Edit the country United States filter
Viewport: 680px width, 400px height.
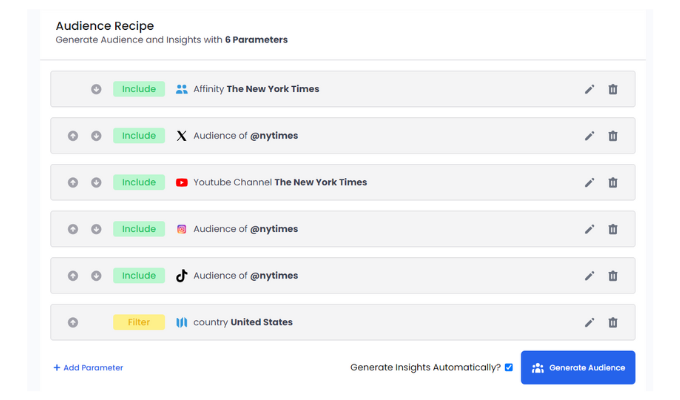[x=590, y=322]
